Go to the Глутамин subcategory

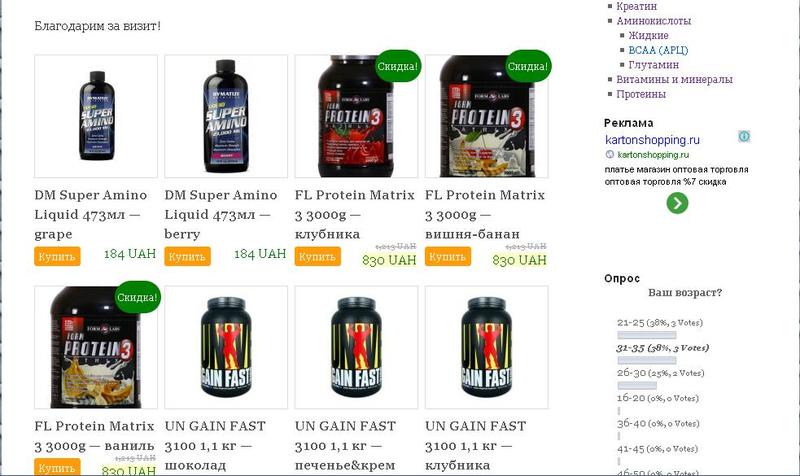(654, 65)
